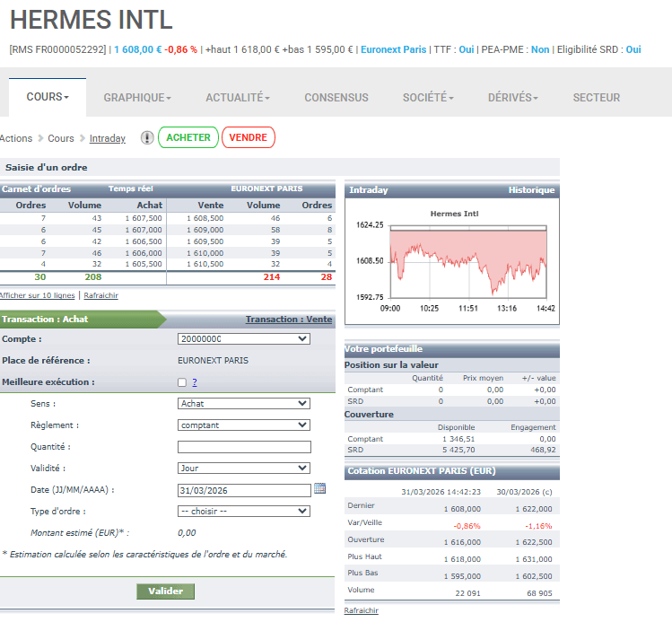This screenshot has height=622, width=672.
Task: Focus the Quantité input field
Action: (x=244, y=447)
